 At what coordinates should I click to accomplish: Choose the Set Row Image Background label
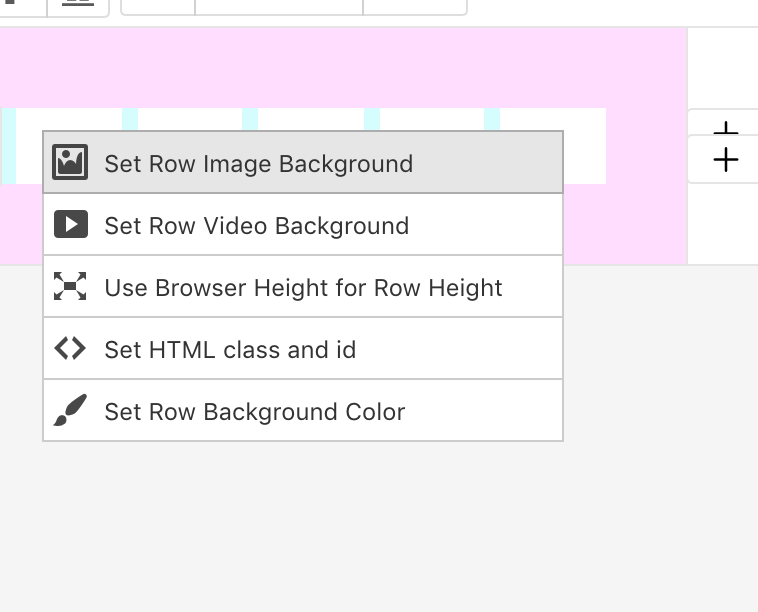258,164
